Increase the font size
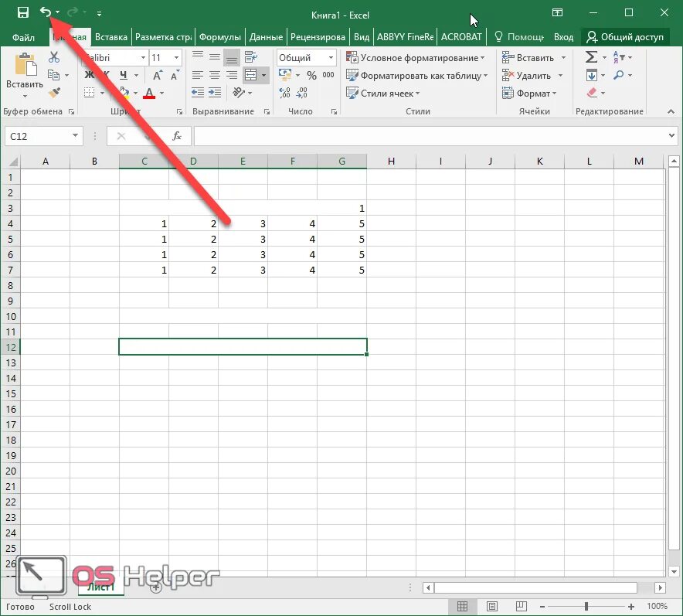This screenshot has height=616, width=683. 158,76
